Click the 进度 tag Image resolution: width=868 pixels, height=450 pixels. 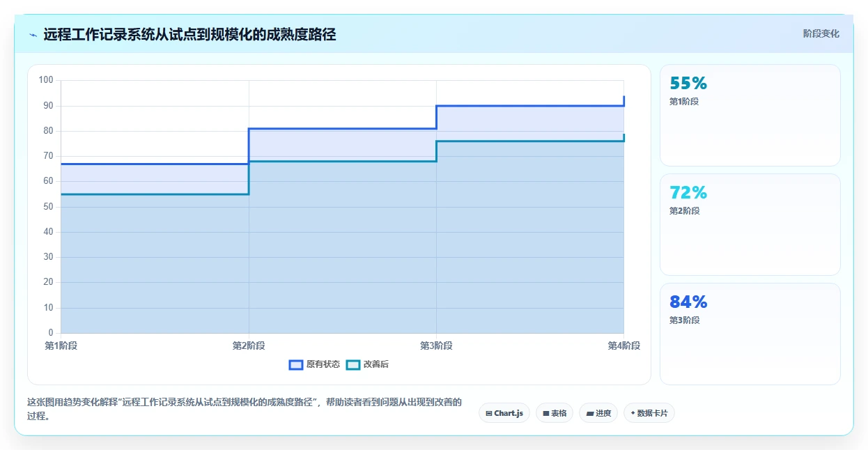[598, 413]
